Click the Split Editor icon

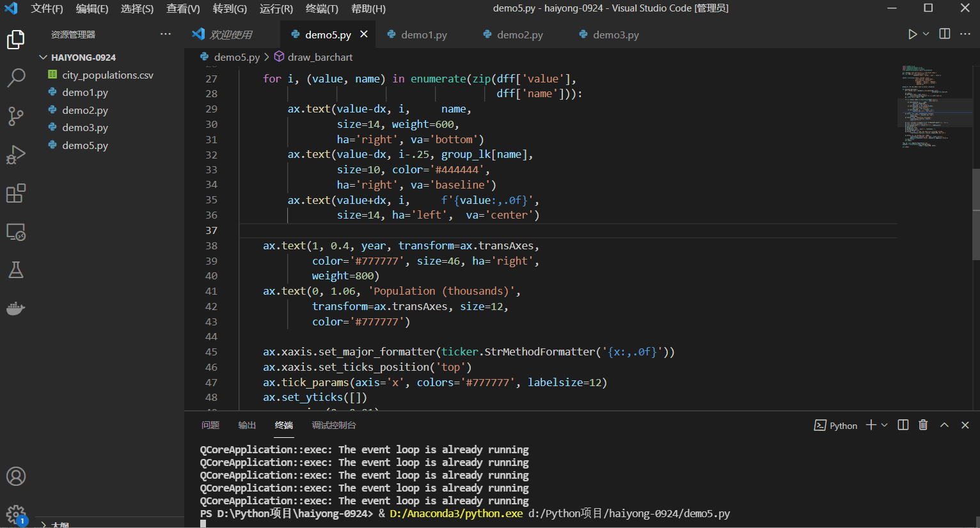pos(944,34)
